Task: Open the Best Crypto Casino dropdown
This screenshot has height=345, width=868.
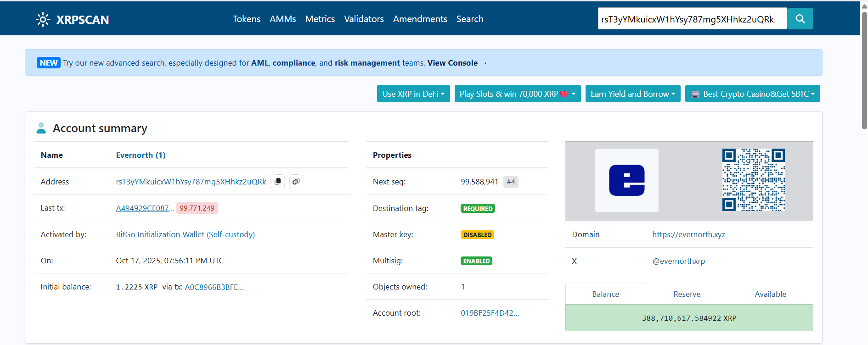Action: click(752, 94)
